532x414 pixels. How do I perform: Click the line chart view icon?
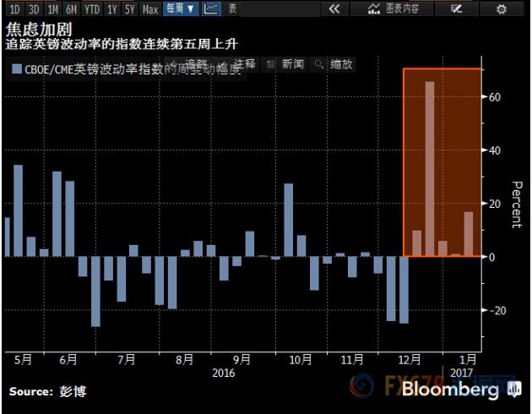click(211, 8)
